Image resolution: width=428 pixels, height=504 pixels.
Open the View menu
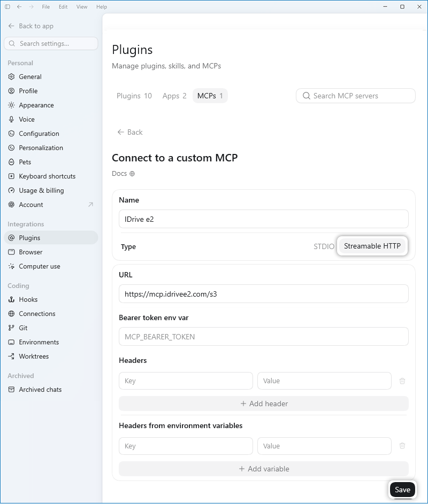tap(82, 7)
